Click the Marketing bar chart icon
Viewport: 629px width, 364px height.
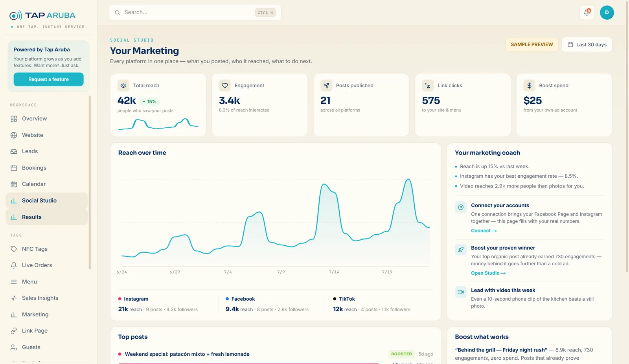(x=14, y=314)
